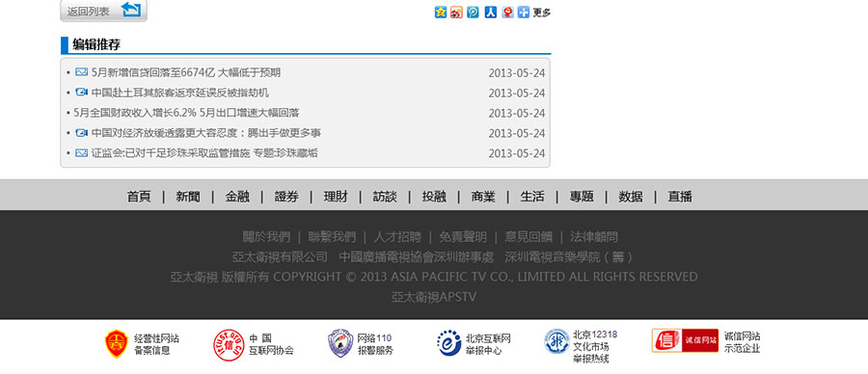Click 經營性网站备案信息 shield badge icon
The width and height of the screenshot is (868, 374).
pos(117,343)
